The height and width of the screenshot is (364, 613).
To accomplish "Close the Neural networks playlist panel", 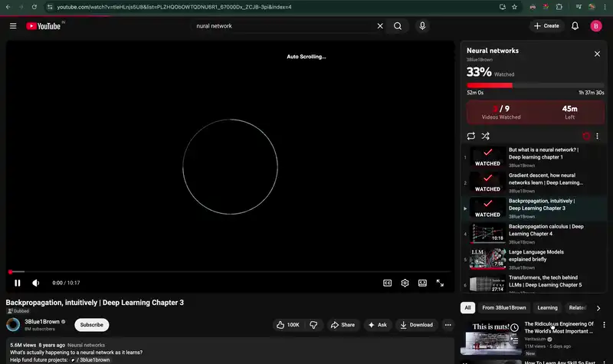I will (597, 54).
